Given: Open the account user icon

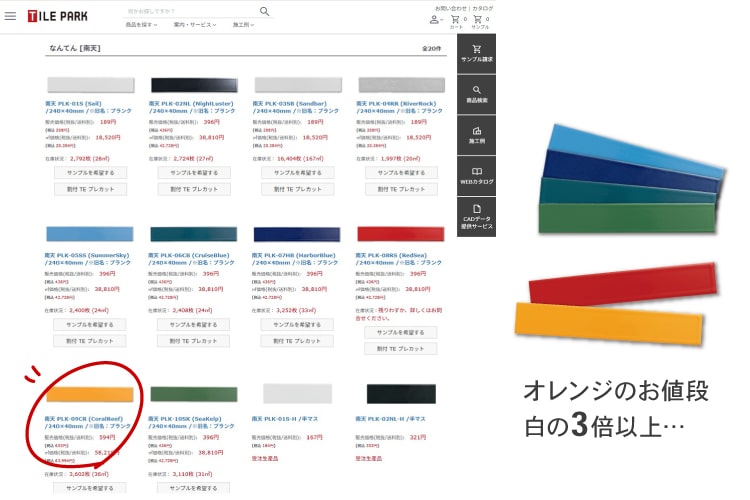Looking at the screenshot, I should (434, 20).
